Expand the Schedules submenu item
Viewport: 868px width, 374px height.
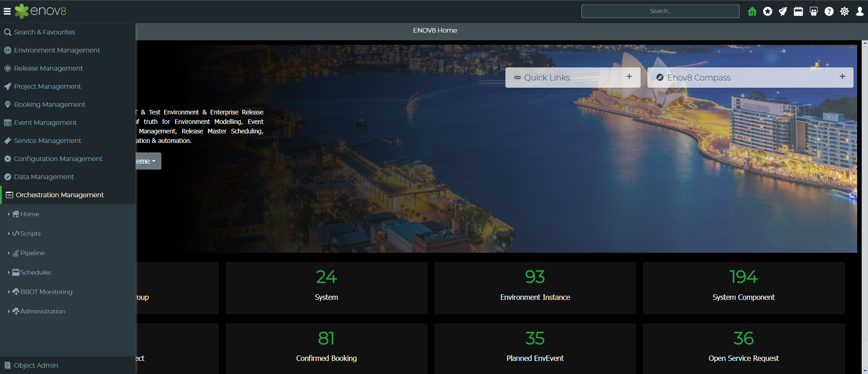pyautogui.click(x=68, y=272)
